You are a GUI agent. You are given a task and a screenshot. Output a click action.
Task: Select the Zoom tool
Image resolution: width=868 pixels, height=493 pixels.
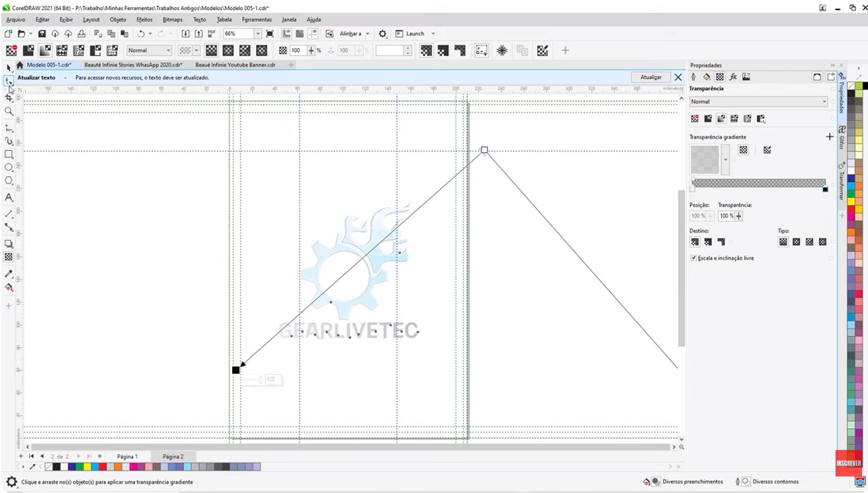coord(9,112)
